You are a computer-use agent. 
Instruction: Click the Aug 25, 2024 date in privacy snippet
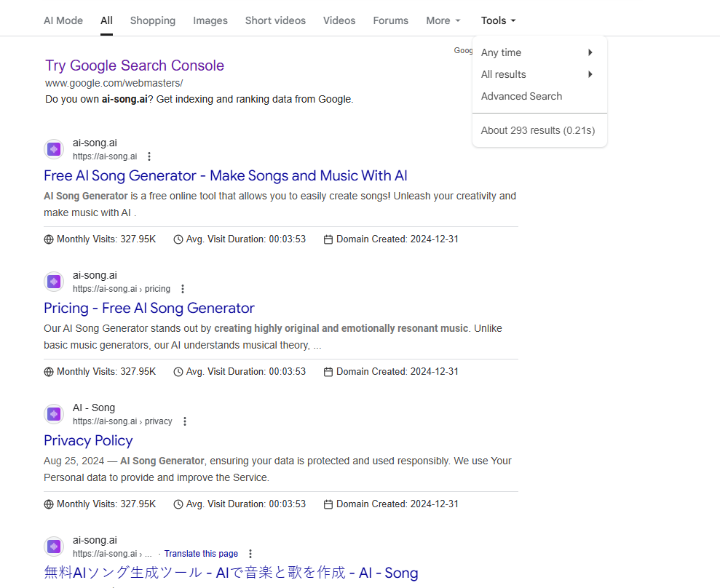tap(74, 461)
